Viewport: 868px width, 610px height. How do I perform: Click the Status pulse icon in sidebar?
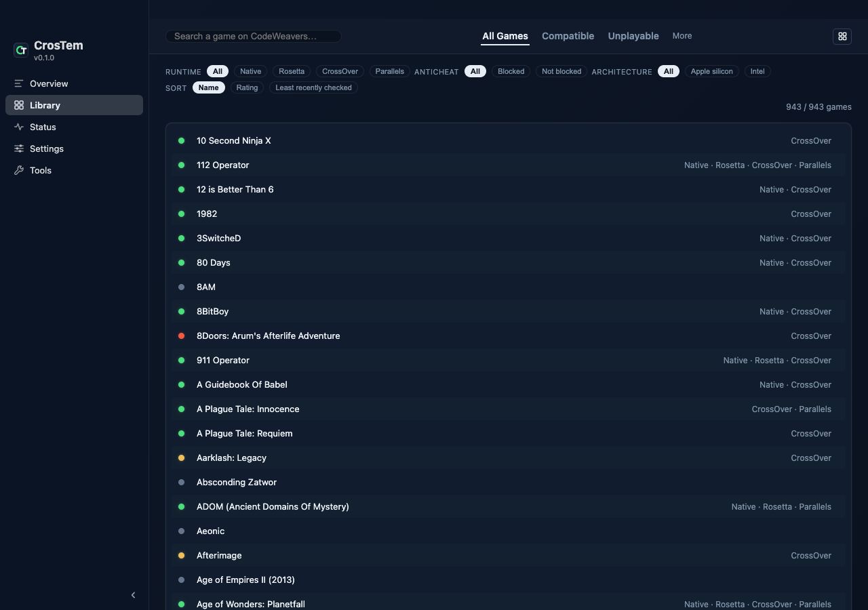[x=19, y=127]
